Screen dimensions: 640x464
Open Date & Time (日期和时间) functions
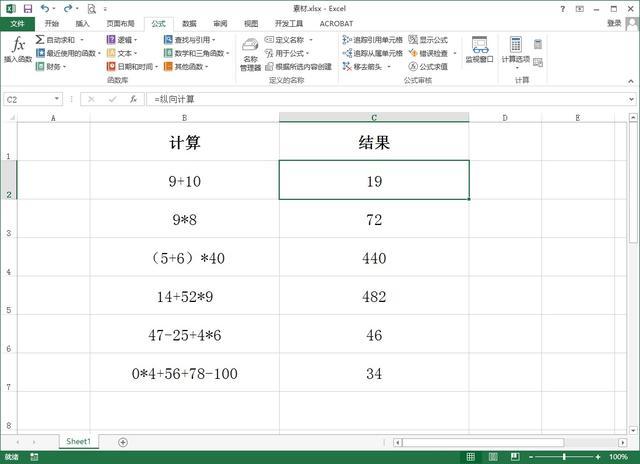132,66
